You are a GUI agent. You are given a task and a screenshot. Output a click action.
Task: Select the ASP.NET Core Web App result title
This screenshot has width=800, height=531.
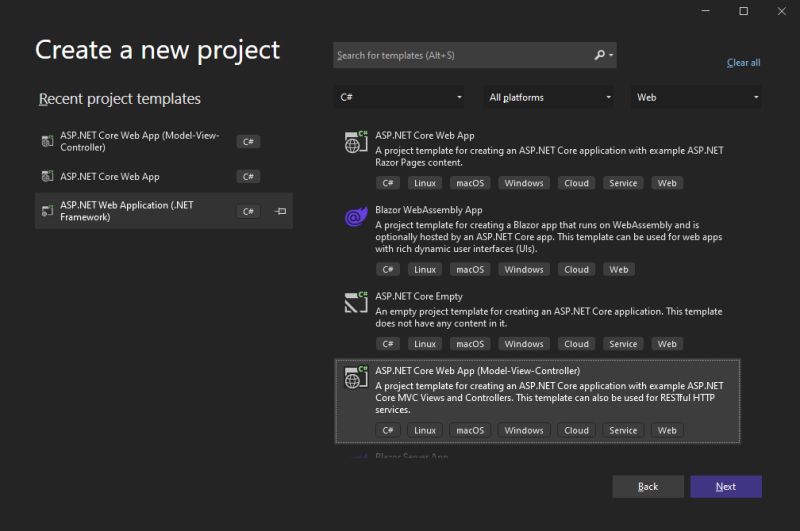coord(424,136)
